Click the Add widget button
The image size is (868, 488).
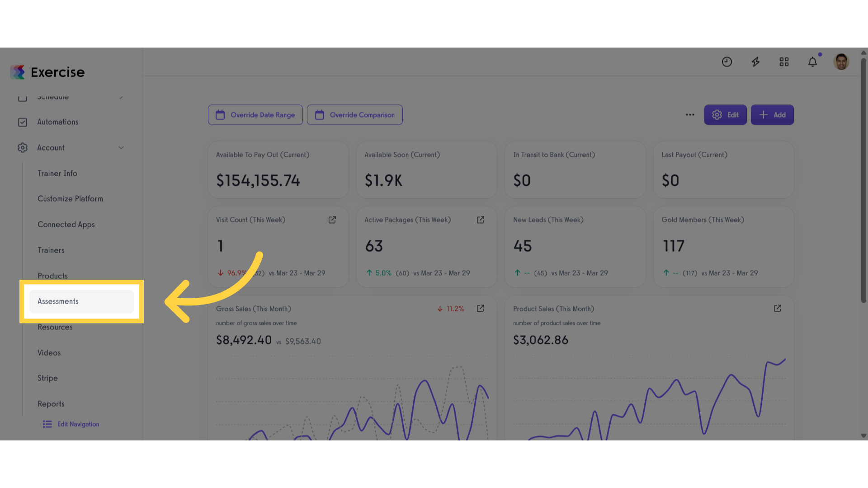(x=772, y=115)
